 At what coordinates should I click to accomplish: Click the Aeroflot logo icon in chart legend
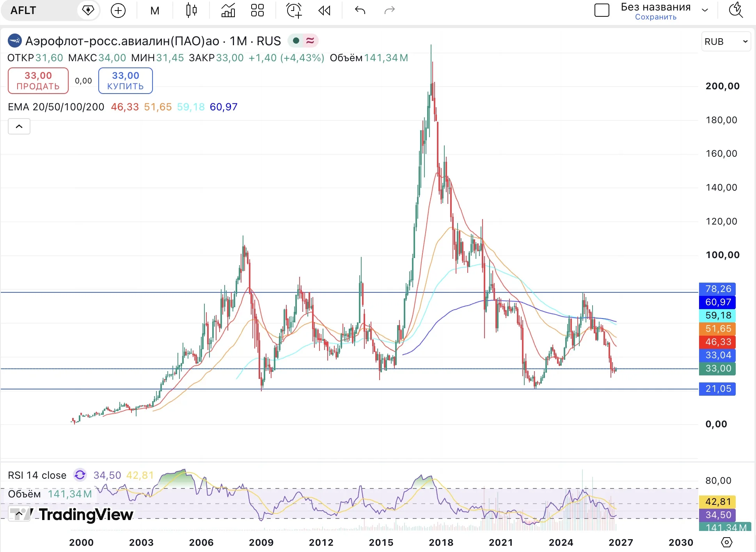tap(15, 41)
